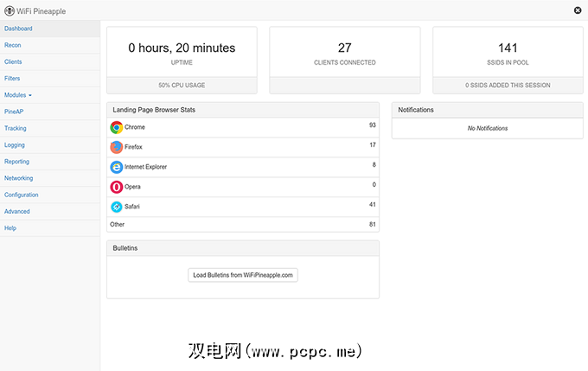Click the 'Internet Explorer' row label
The width and height of the screenshot is (588, 371).
pos(145,167)
